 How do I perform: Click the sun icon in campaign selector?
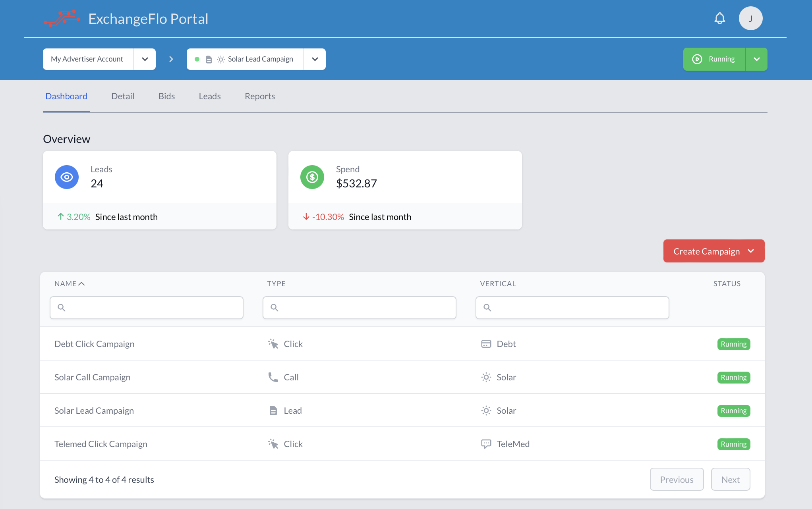(x=221, y=59)
